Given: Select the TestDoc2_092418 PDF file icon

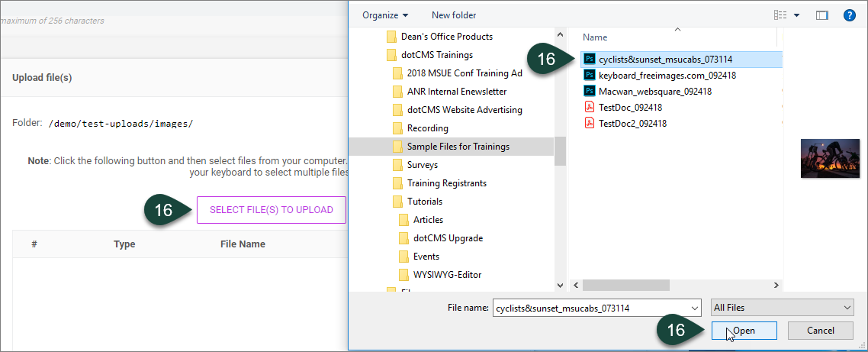Looking at the screenshot, I should tap(589, 123).
